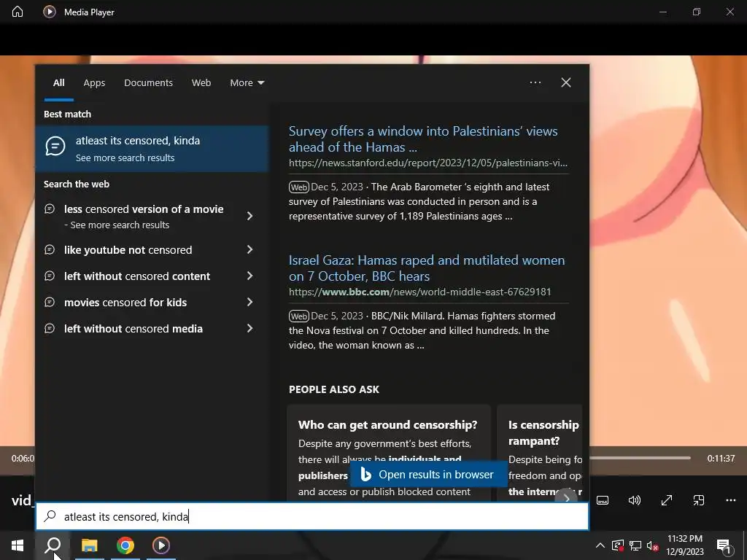The image size is (747, 560).
Task: Click the security tray icon with red dot
Action: click(x=618, y=545)
